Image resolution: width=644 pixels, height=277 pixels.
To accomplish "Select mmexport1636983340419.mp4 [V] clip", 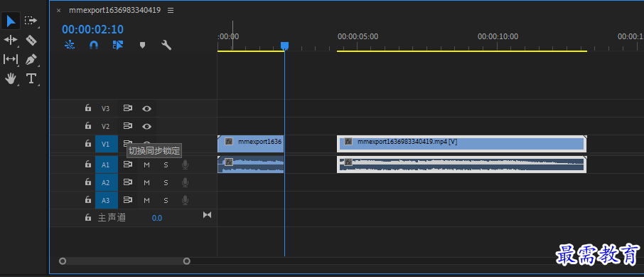I will pos(461,144).
